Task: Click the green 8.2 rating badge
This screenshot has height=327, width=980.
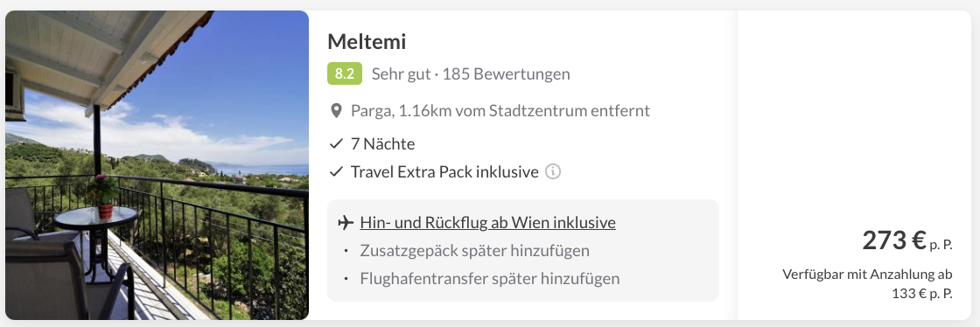Action: tap(345, 74)
